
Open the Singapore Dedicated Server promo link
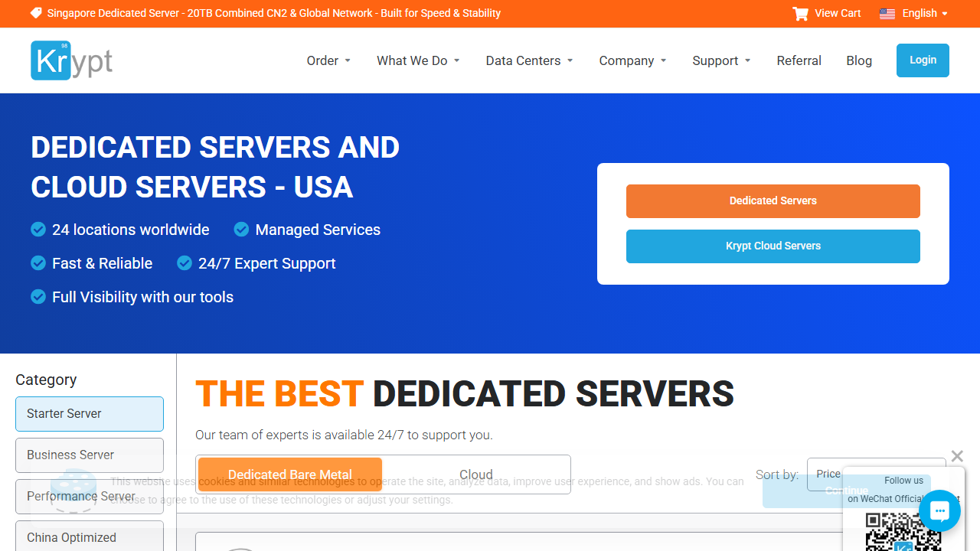click(x=274, y=13)
